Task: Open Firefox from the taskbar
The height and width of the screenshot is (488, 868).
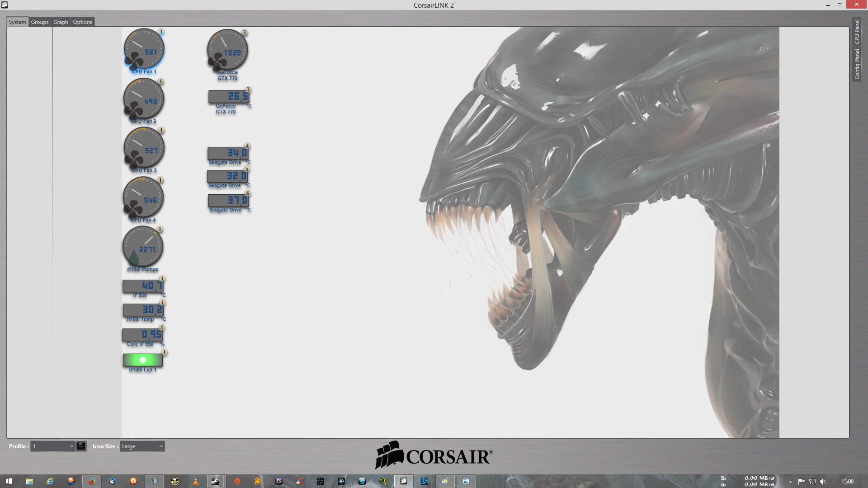Action: coord(92,481)
